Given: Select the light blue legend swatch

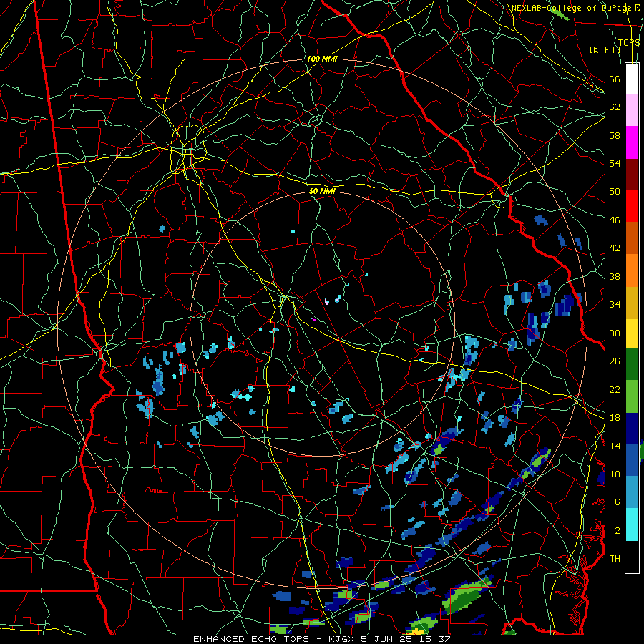Looking at the screenshot, I should point(632,492).
